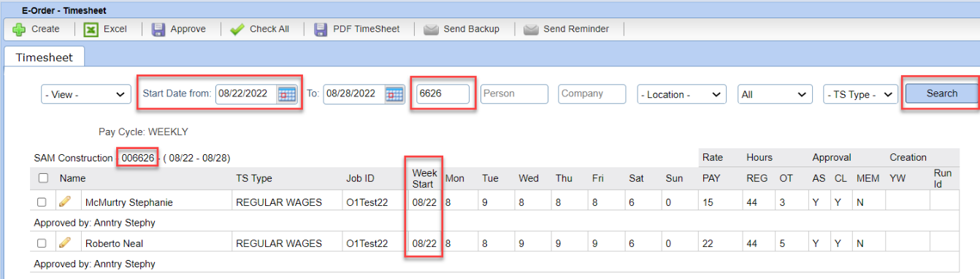Image resolution: width=980 pixels, height=279 pixels.
Task: Click the Send Backup envelope icon
Action: (431, 29)
